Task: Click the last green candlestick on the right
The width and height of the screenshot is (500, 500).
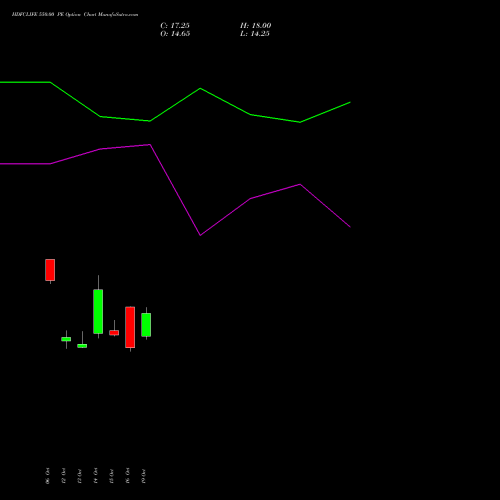Action: pos(146,325)
